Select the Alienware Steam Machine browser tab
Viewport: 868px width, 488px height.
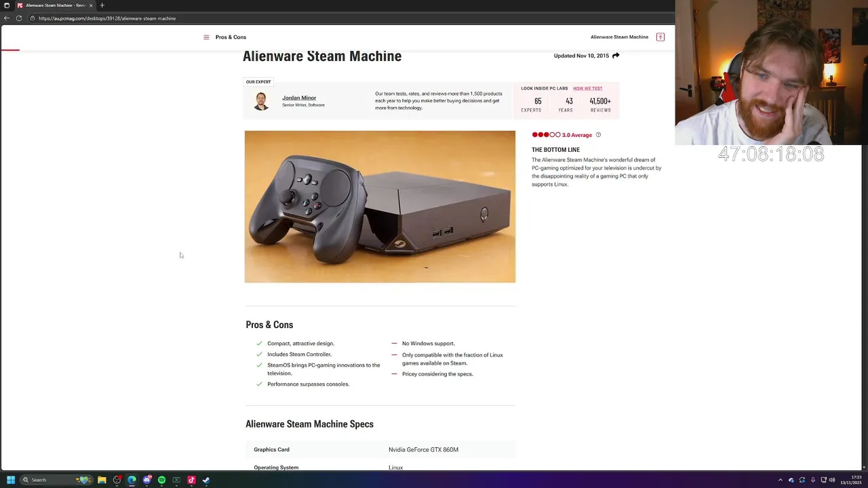pyautogui.click(x=54, y=5)
